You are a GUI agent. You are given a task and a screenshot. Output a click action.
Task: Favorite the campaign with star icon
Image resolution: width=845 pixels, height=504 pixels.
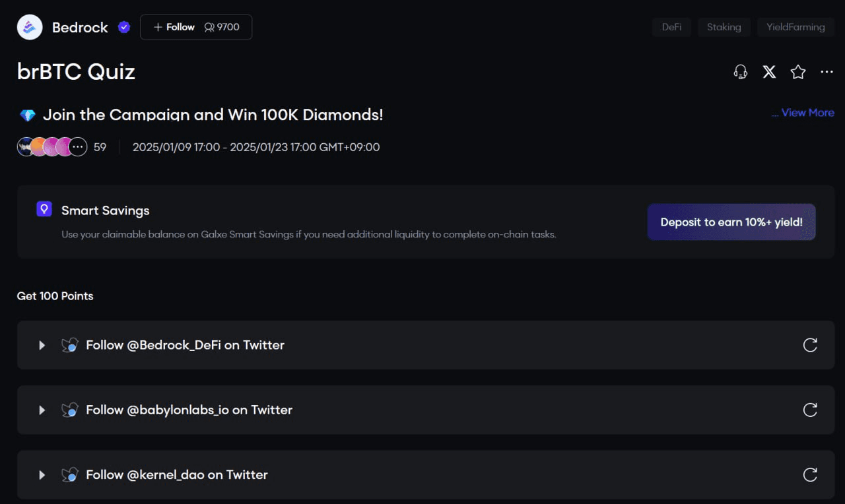tap(798, 72)
